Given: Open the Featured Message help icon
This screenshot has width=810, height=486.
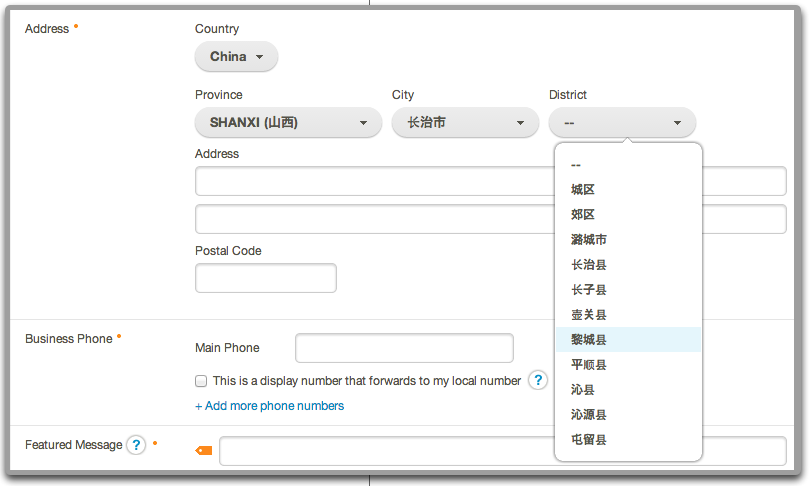Looking at the screenshot, I should pyautogui.click(x=137, y=445).
